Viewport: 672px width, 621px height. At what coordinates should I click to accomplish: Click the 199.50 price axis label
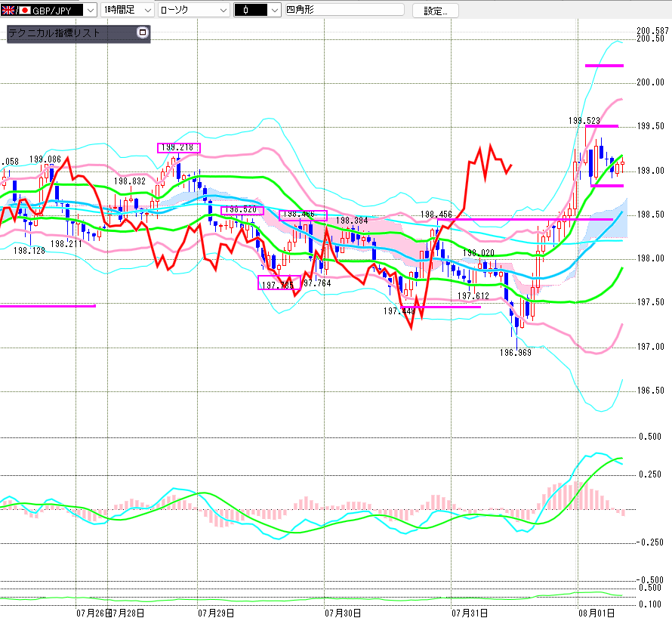[650, 126]
